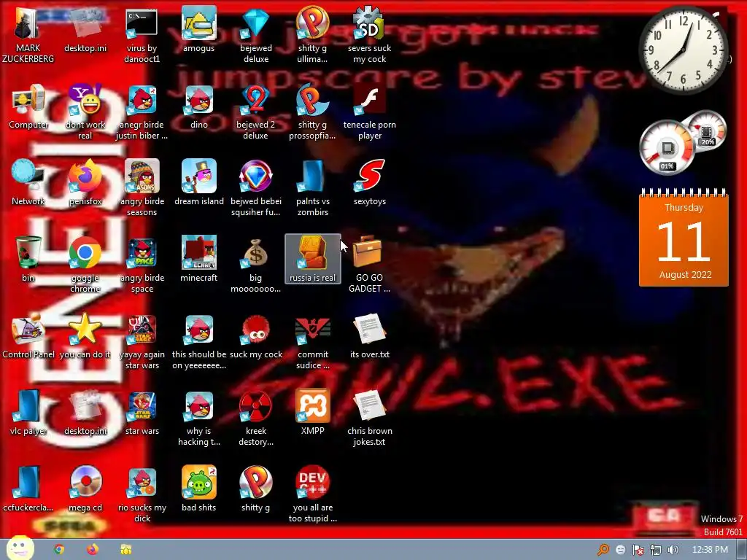Open the Action Center flag icon
The image size is (747, 560).
click(x=638, y=550)
